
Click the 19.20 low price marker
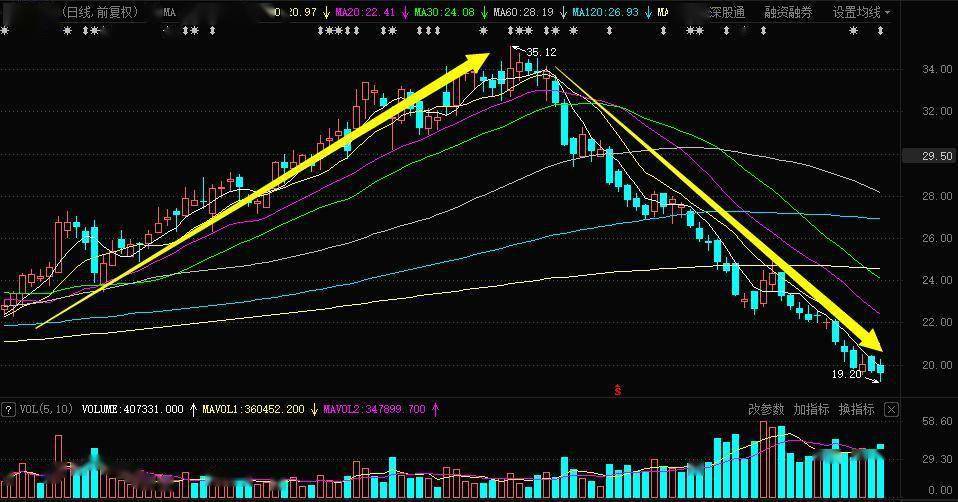coord(846,373)
